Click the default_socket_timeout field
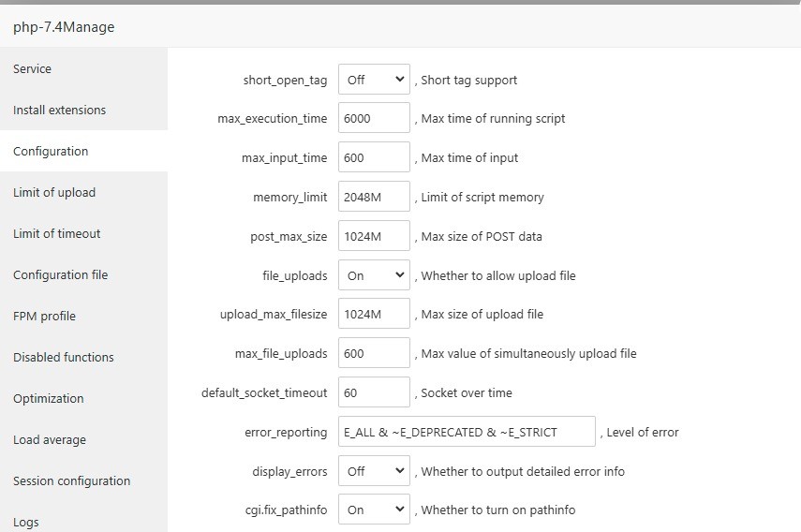 click(374, 392)
